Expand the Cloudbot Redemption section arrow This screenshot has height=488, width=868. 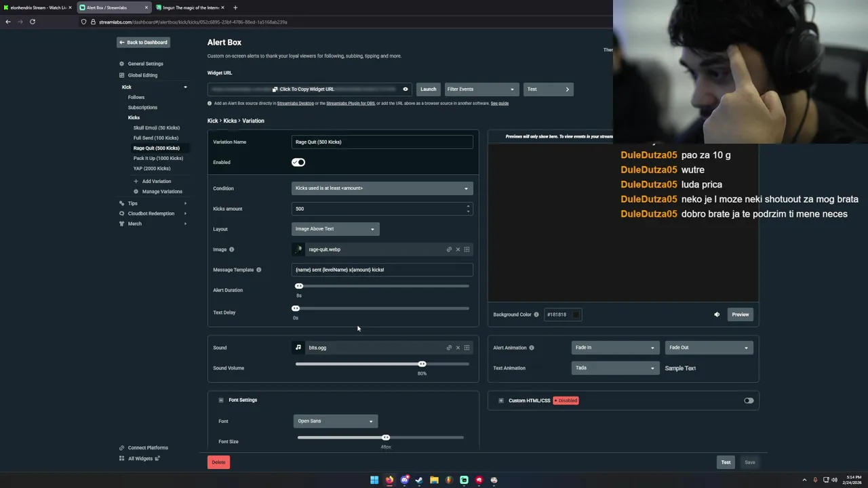[185, 213]
